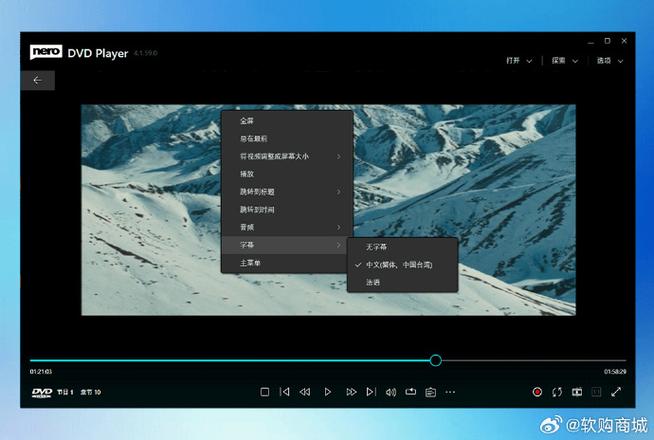Open the three-dots more options
This screenshot has width=654, height=440.
click(x=450, y=392)
